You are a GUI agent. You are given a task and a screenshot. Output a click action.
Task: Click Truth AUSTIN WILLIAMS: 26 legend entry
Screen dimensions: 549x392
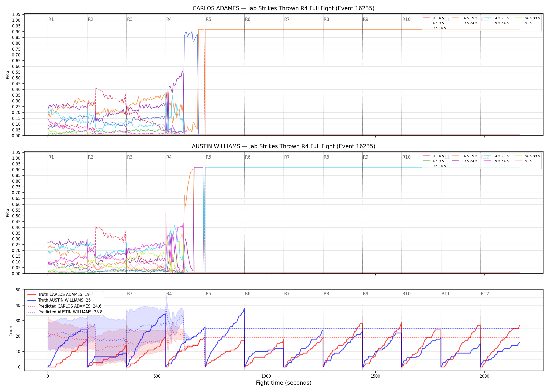[59, 300]
